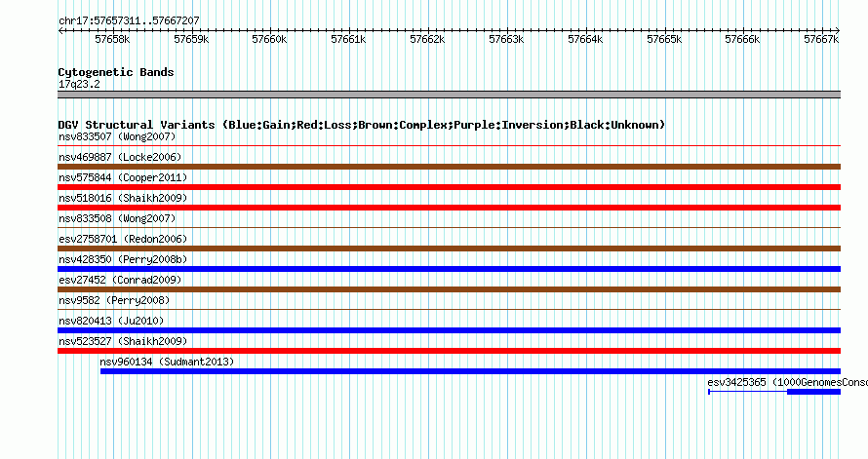Click the 57667k ruler mark

click(x=821, y=39)
